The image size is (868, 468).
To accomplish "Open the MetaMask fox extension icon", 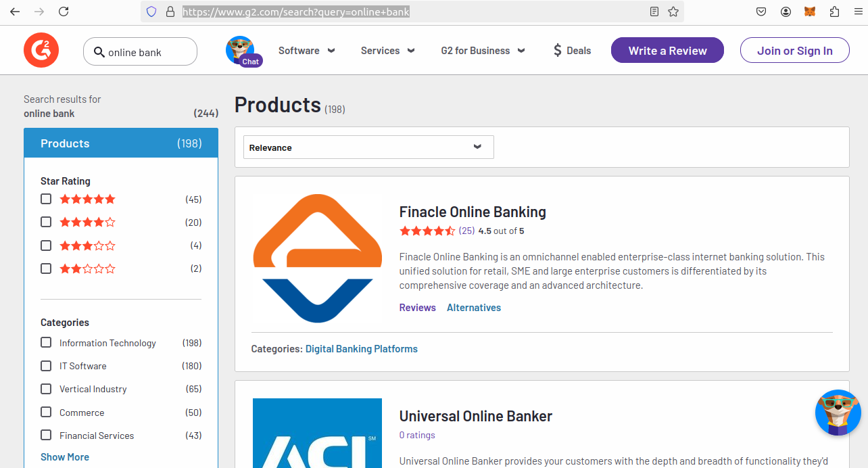I will click(x=810, y=11).
